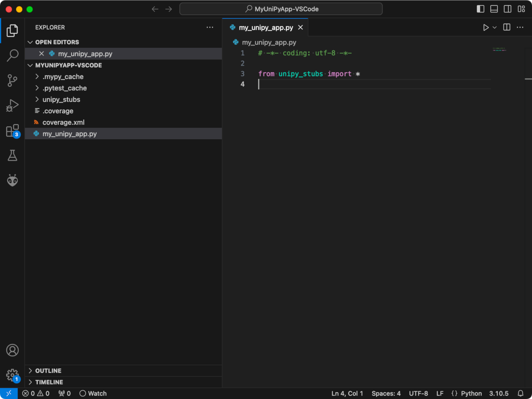The height and width of the screenshot is (399, 532).
Task: Open the Testing flask view
Action: pos(12,155)
